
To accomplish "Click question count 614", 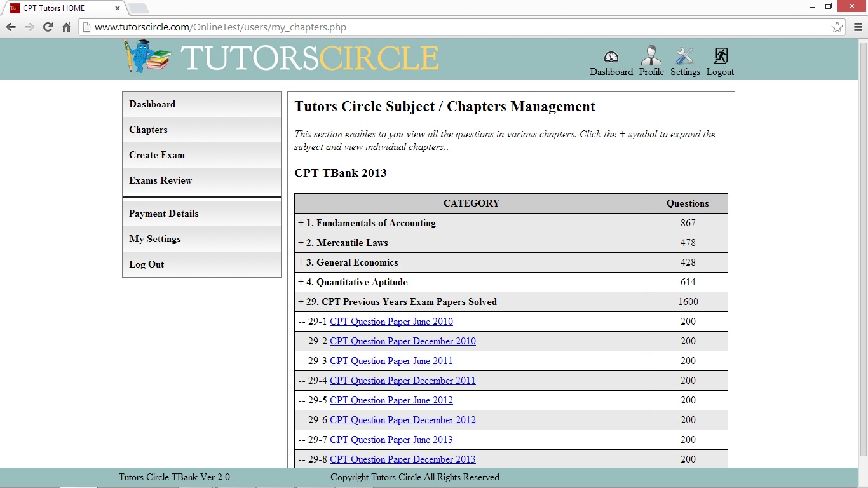I will tap(688, 282).
